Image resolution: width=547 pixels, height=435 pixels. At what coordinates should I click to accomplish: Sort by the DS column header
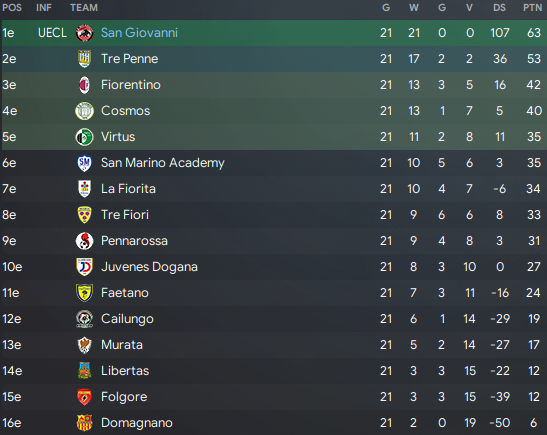click(x=499, y=8)
